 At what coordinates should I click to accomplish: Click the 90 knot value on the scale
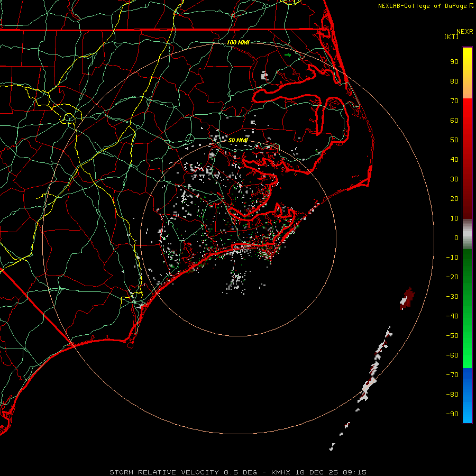[x=454, y=62]
